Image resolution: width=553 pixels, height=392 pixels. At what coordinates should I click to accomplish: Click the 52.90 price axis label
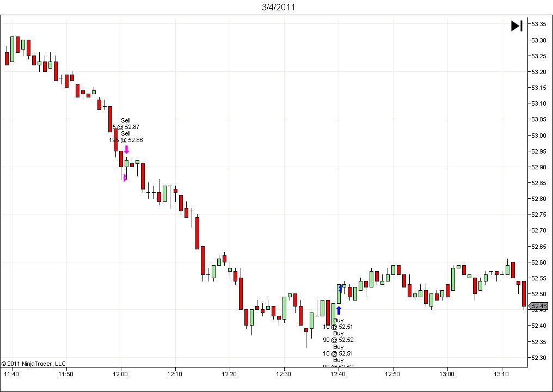click(538, 167)
